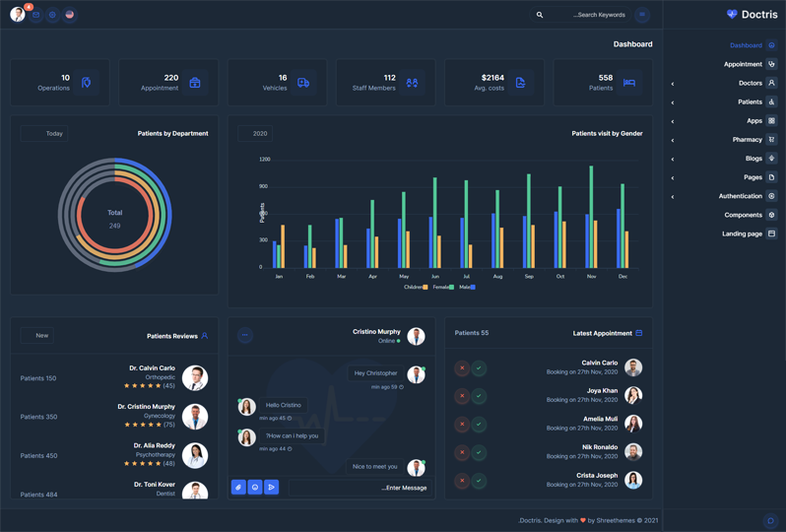Click the Vehicles ambulance icon
Image resolution: width=786 pixels, height=532 pixels.
303,83
